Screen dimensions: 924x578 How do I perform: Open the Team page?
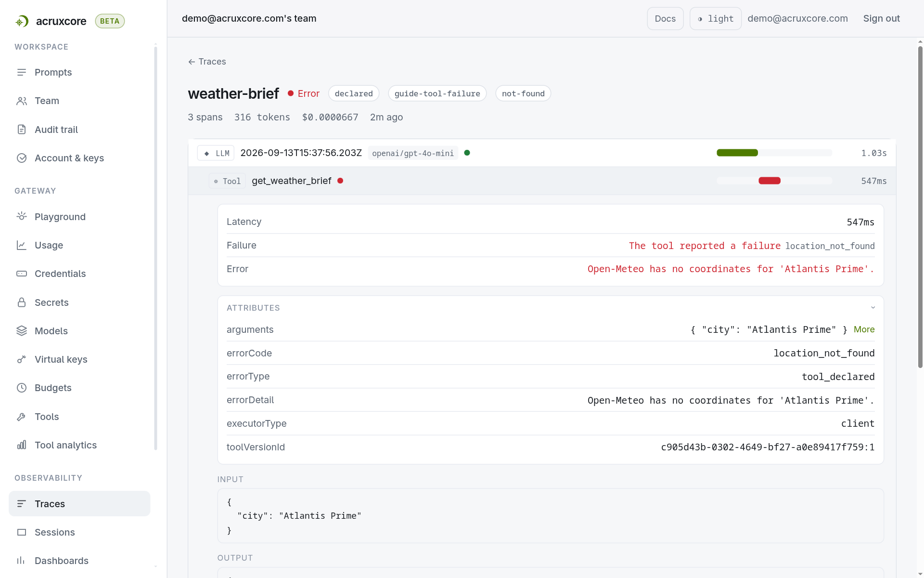tap(47, 101)
